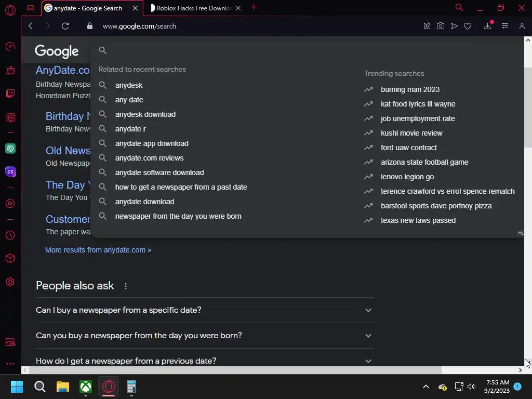
Task: Open Windows Start menu
Action: [17, 387]
